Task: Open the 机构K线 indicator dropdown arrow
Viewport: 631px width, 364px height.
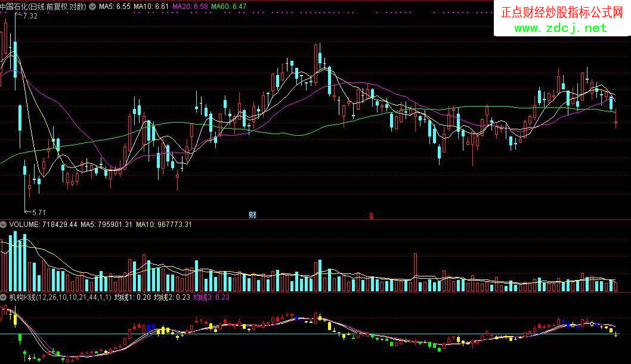Action: tap(4, 296)
